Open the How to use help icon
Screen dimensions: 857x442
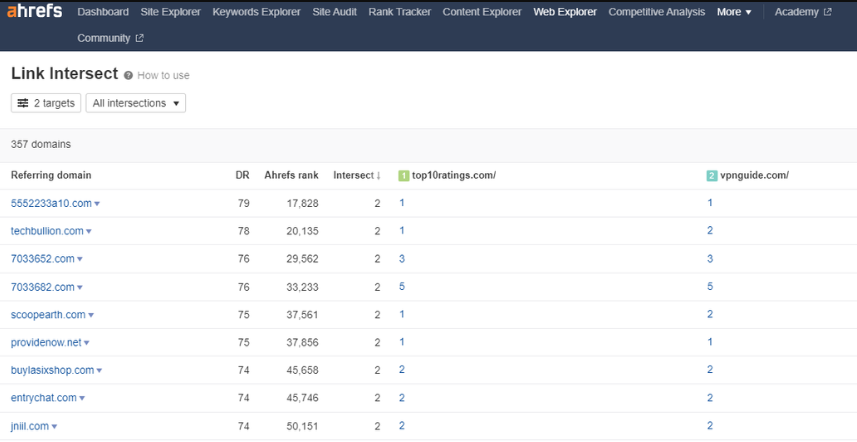(128, 75)
